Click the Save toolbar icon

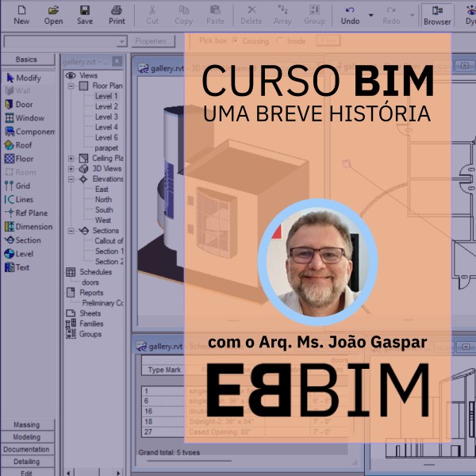point(85,14)
